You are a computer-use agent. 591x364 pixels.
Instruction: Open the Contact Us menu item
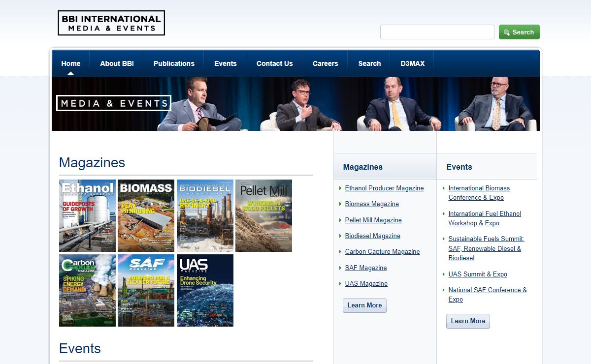[x=275, y=63]
